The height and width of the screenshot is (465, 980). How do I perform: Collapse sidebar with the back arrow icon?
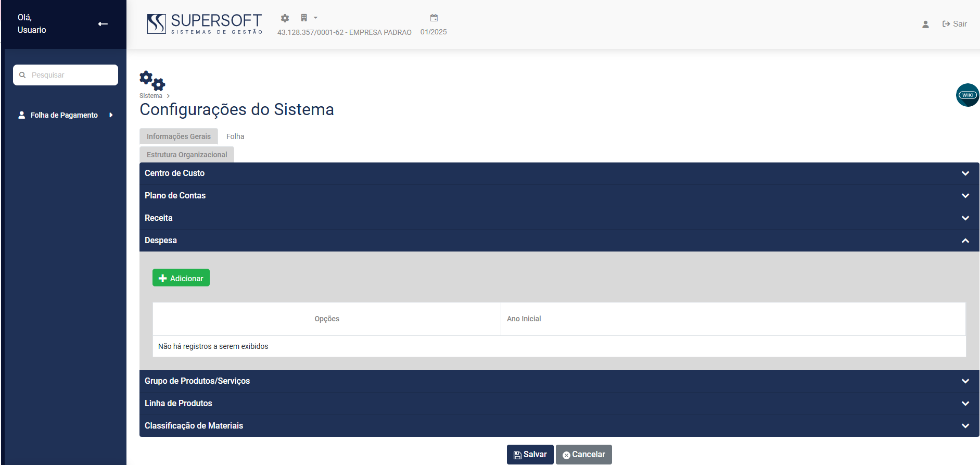tap(103, 24)
